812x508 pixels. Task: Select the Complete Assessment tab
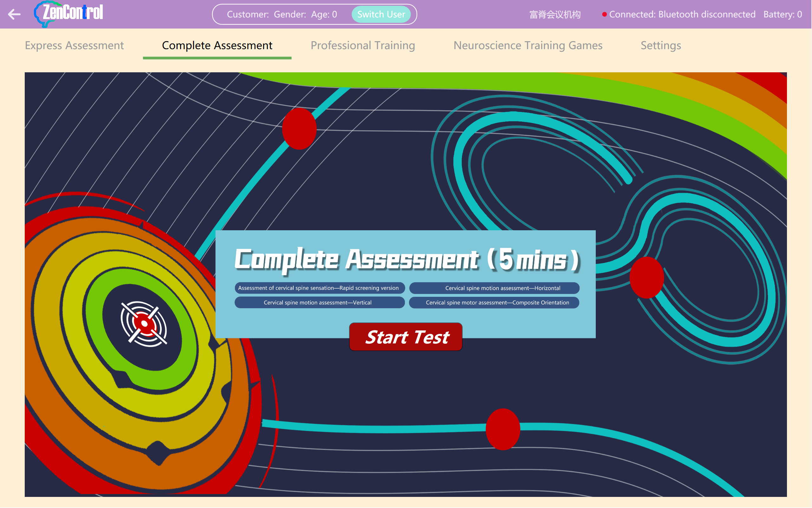[x=217, y=45]
